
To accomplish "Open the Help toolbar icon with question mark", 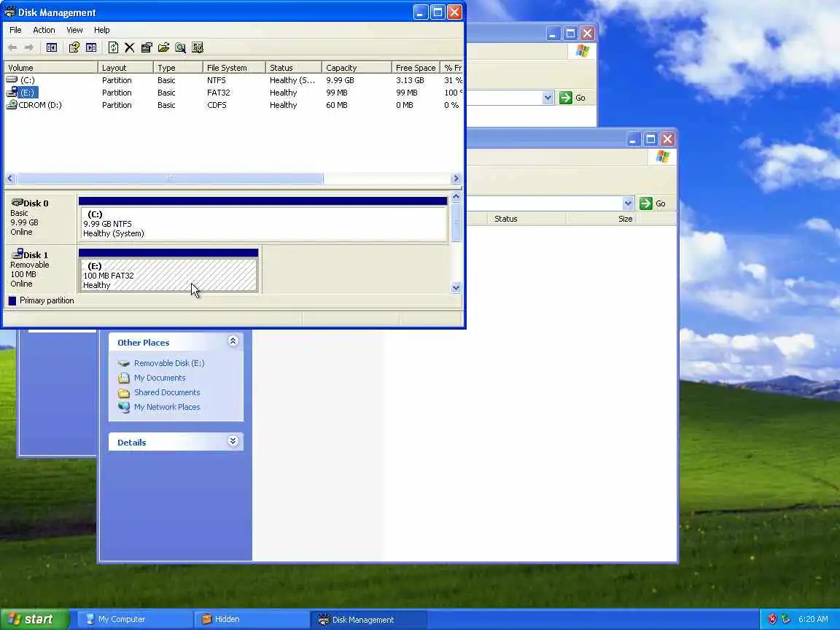I will (x=74, y=47).
